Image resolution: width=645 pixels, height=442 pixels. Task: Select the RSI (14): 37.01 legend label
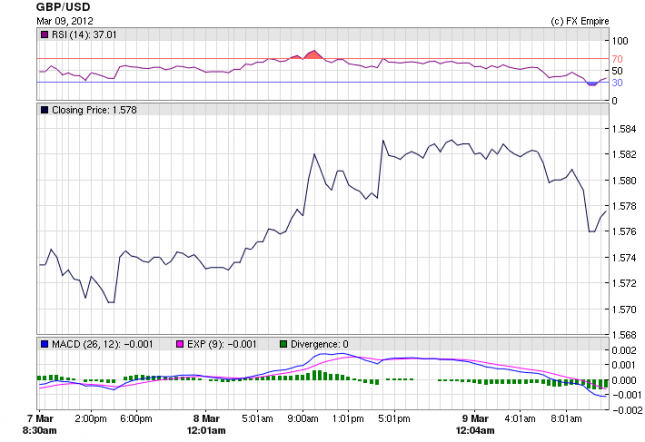tap(84, 35)
